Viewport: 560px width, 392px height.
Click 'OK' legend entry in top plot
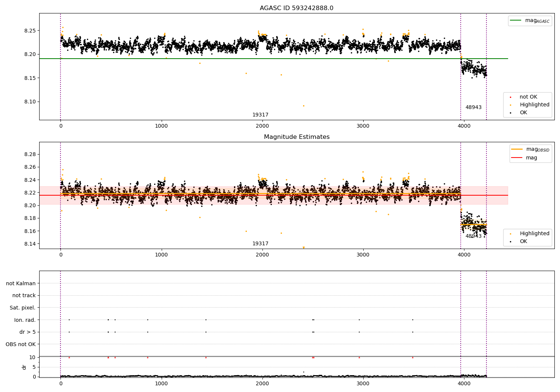[523, 113]
